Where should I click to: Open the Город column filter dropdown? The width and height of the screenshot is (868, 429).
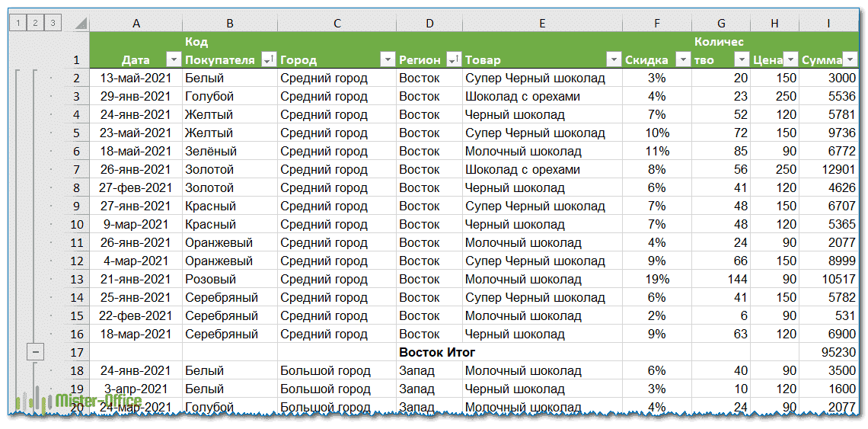[387, 60]
